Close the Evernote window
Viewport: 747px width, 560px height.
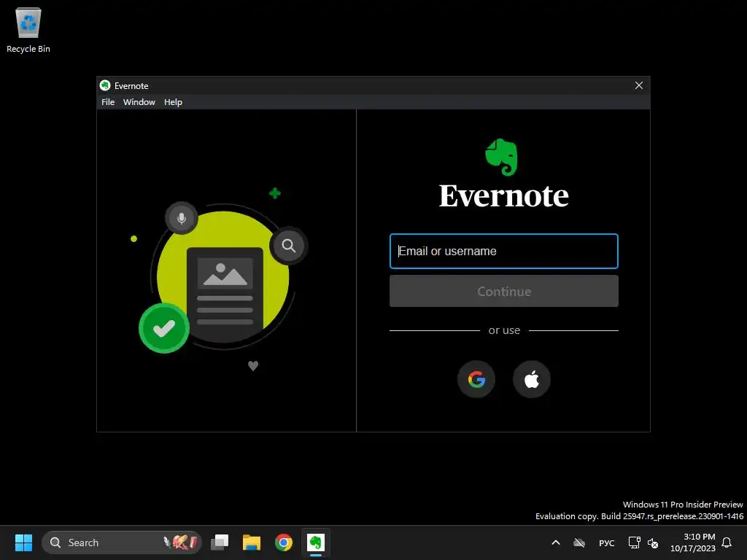(639, 85)
